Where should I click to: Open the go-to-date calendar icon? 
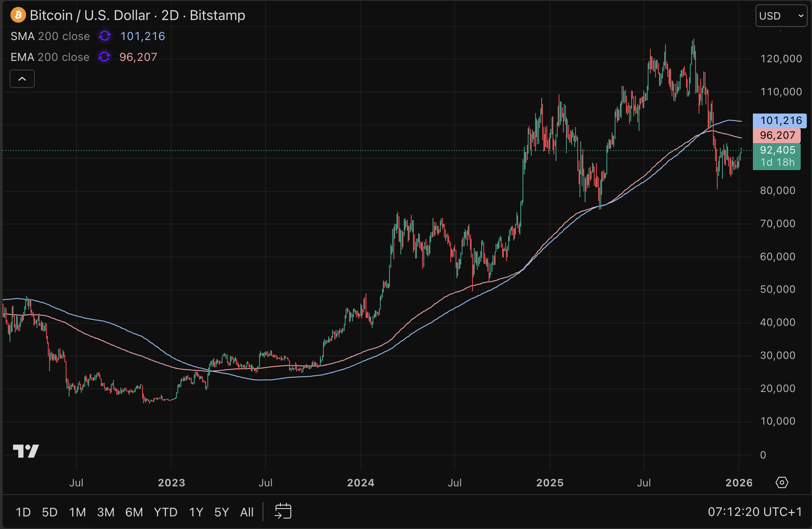tap(283, 512)
